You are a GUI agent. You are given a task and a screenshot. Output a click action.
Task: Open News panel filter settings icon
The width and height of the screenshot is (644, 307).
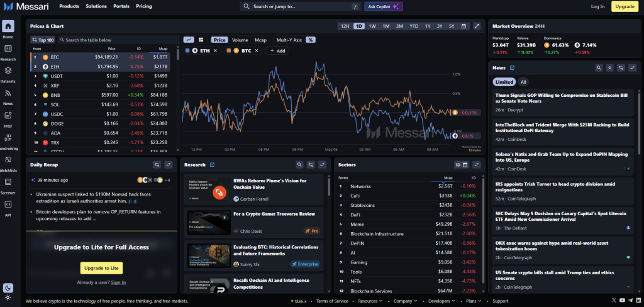point(621,68)
